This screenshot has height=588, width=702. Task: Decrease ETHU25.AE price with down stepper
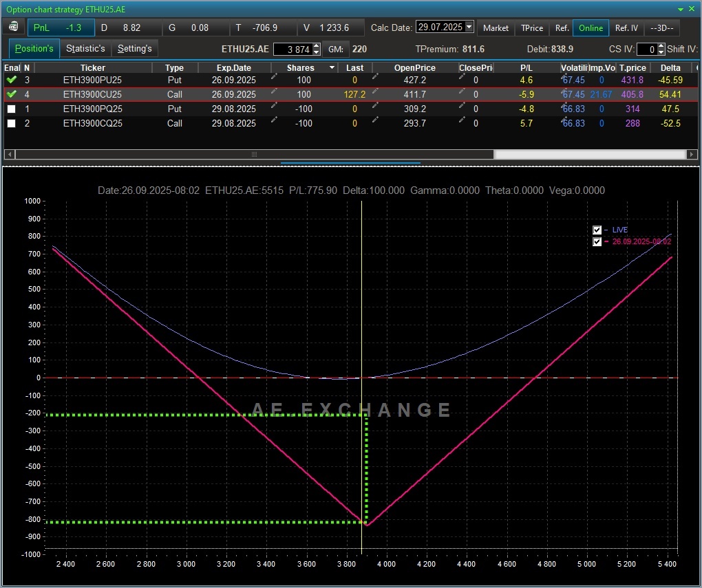[x=317, y=52]
